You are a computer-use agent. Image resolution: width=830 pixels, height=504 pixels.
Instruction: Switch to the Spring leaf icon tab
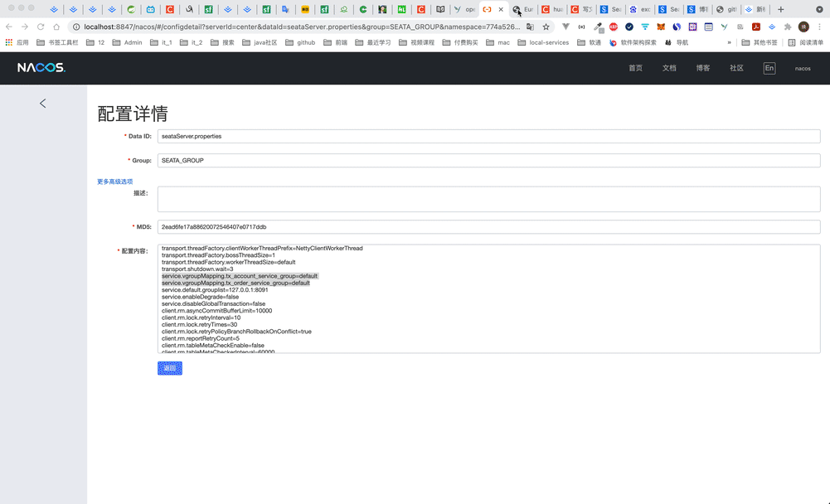[131, 9]
